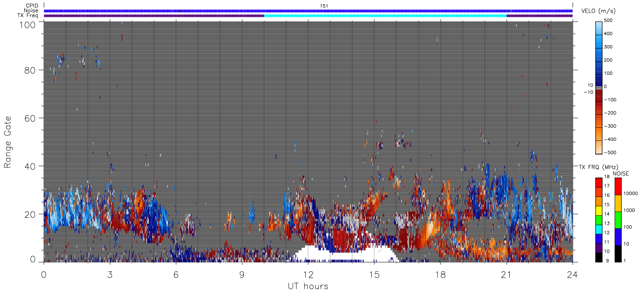Click the red swatch in the TX FRQ legend

pyautogui.click(x=599, y=182)
